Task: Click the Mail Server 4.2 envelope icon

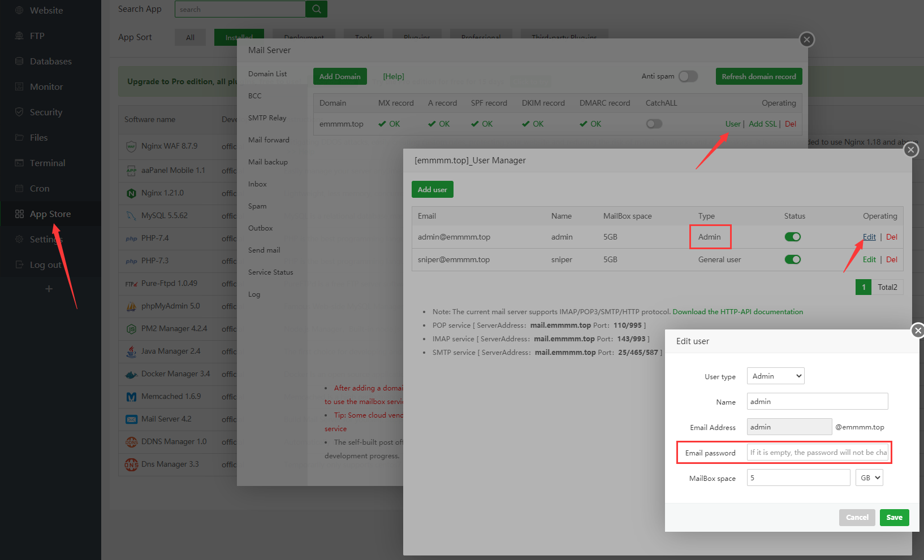Action: point(131,419)
